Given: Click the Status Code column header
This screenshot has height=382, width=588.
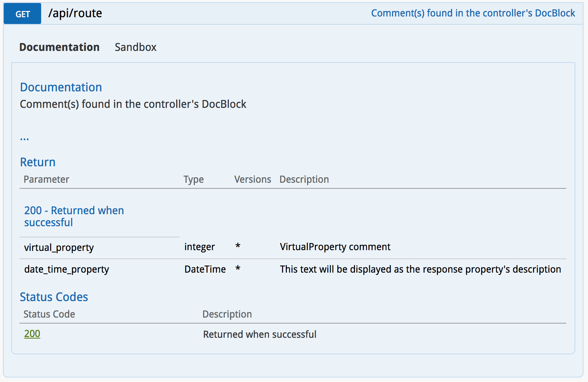Looking at the screenshot, I should click(49, 314).
